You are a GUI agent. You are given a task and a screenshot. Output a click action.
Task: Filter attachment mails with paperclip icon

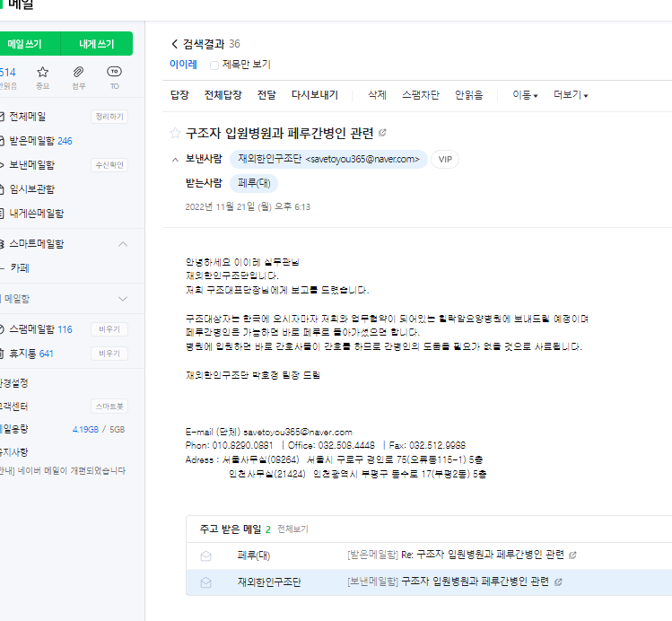[78, 72]
